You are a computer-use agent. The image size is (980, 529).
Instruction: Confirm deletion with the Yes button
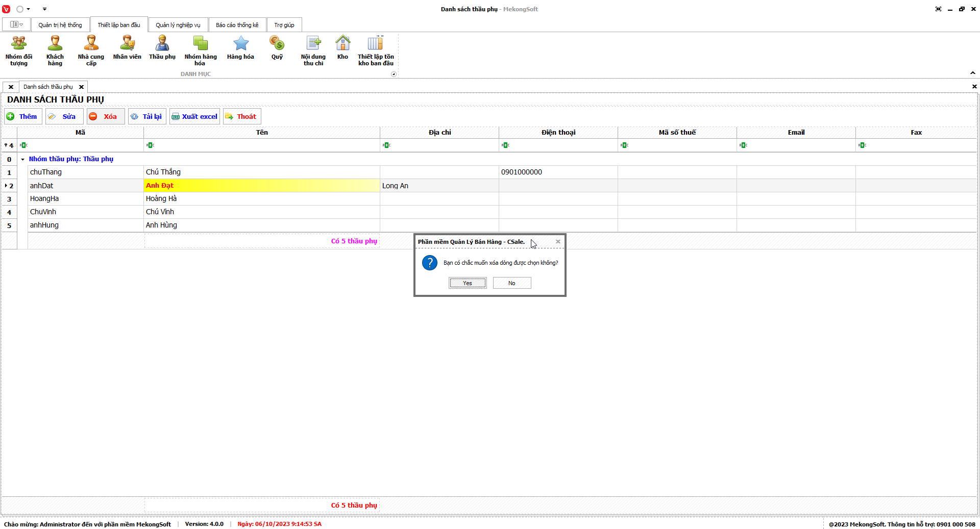click(468, 283)
